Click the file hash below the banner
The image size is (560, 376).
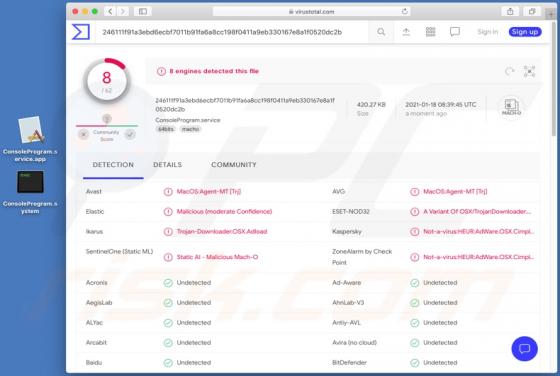click(x=245, y=105)
